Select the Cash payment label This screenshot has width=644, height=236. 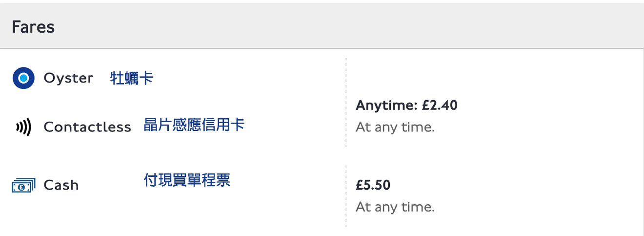(61, 185)
